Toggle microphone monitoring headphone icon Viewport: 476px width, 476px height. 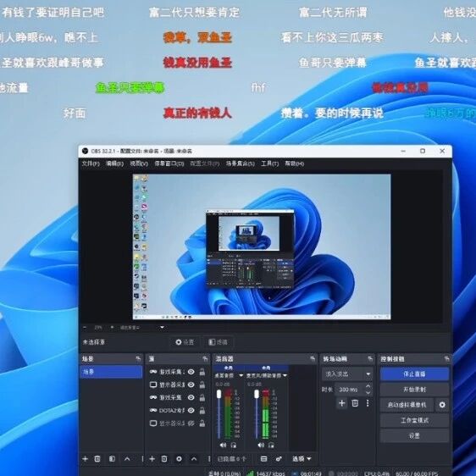pyautogui.click(x=271, y=446)
